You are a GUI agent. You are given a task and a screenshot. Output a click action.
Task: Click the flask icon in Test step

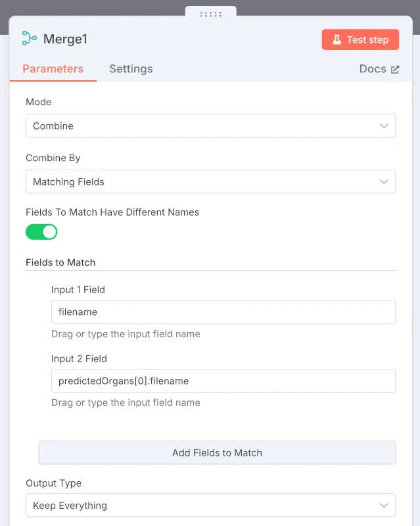click(x=337, y=39)
